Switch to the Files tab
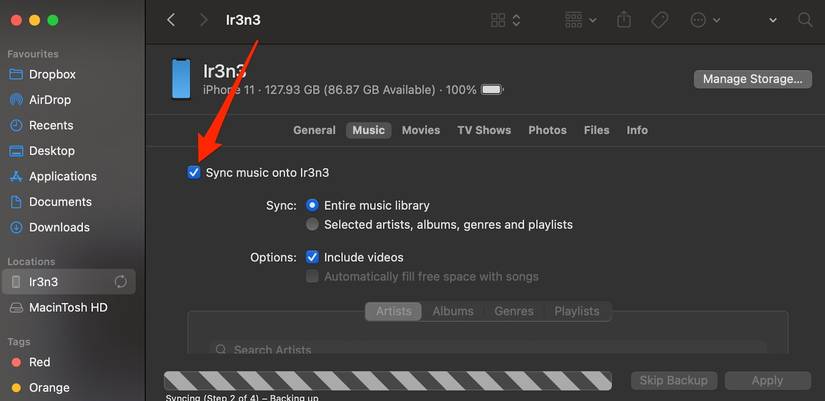The height and width of the screenshot is (401, 825). (x=597, y=130)
